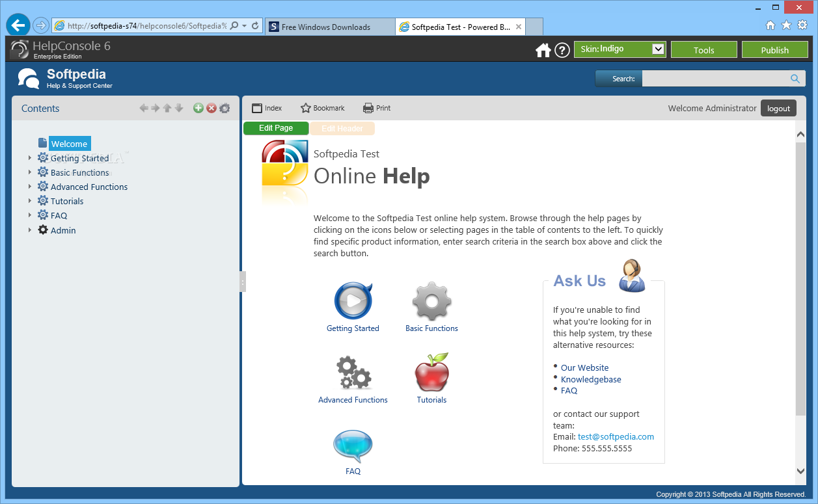Viewport: 818px width, 504px height.
Task: Click the FAQ speech bubble icon
Action: (353, 445)
